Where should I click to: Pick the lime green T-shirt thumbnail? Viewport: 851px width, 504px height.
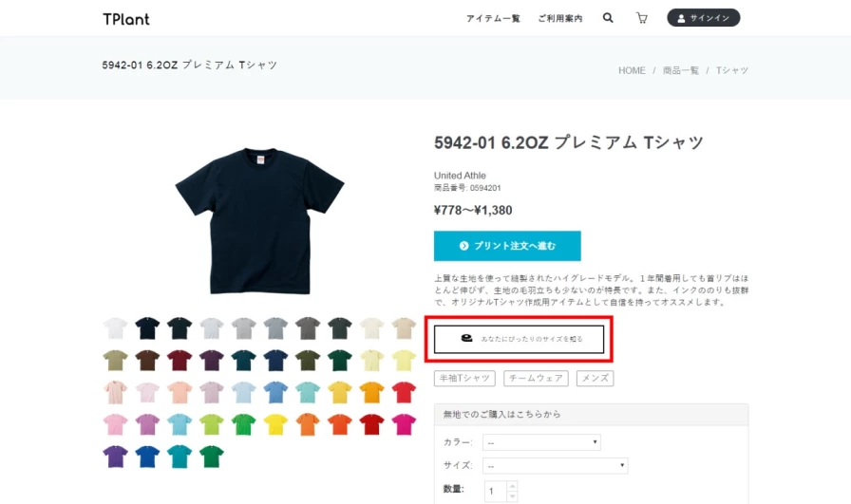pos(212,424)
